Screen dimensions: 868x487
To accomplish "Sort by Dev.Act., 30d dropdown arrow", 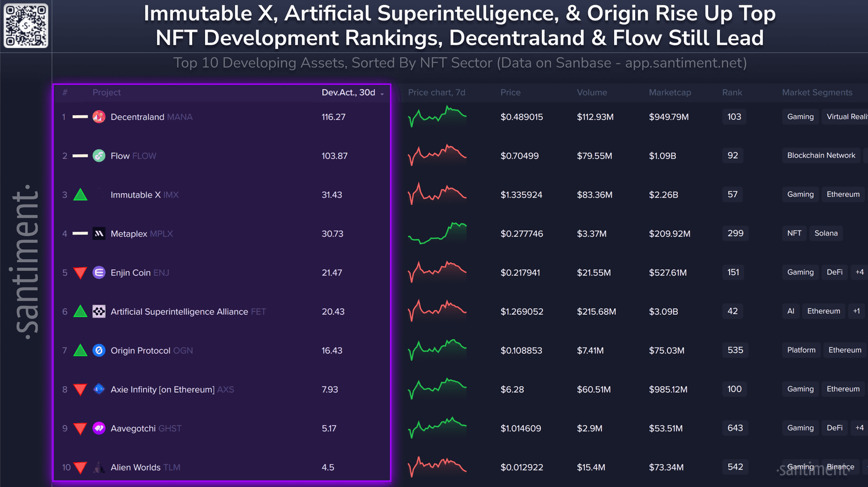I will pyautogui.click(x=383, y=94).
